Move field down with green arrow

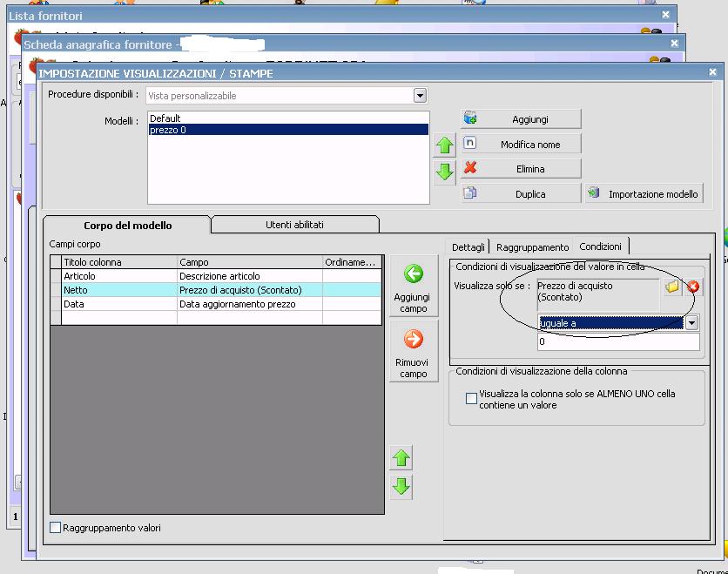(x=401, y=486)
